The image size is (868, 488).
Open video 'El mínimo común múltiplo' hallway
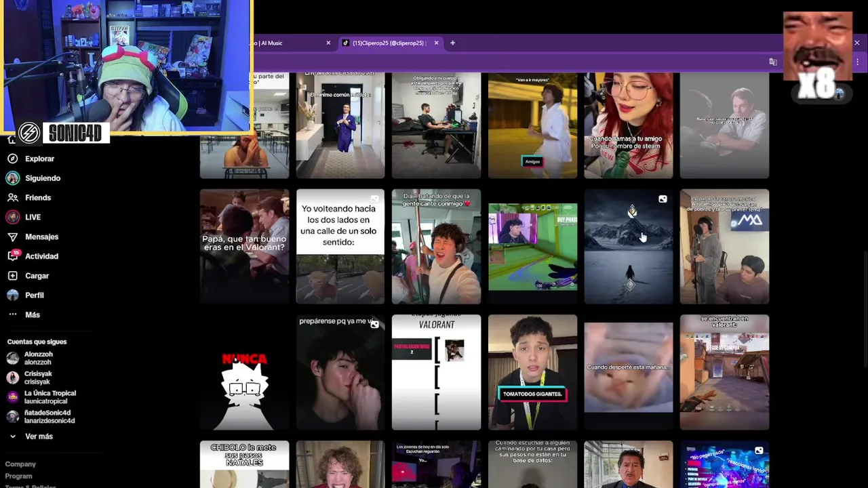(x=340, y=125)
